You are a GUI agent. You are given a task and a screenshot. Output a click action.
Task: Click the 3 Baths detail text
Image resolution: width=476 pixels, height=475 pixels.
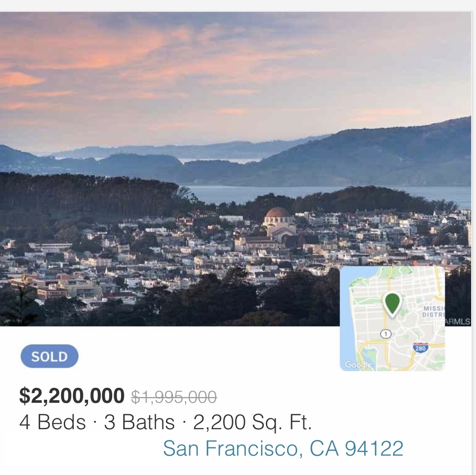[139, 422]
